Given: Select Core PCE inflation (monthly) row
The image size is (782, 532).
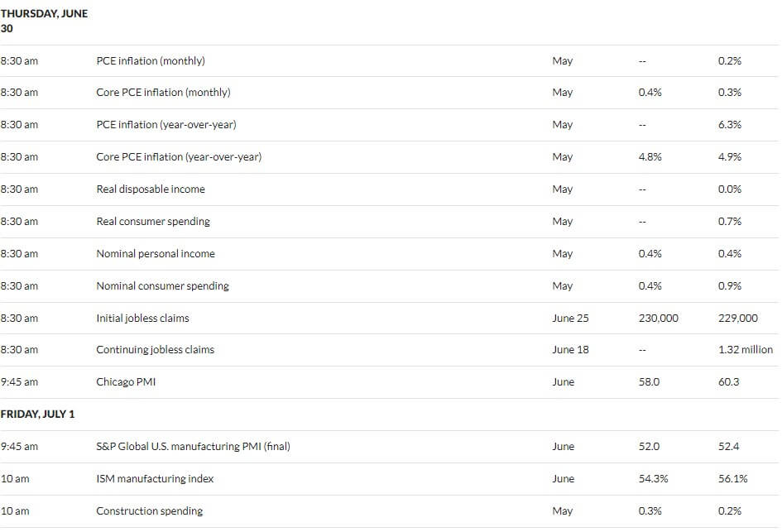Looking at the screenshot, I should [389, 93].
